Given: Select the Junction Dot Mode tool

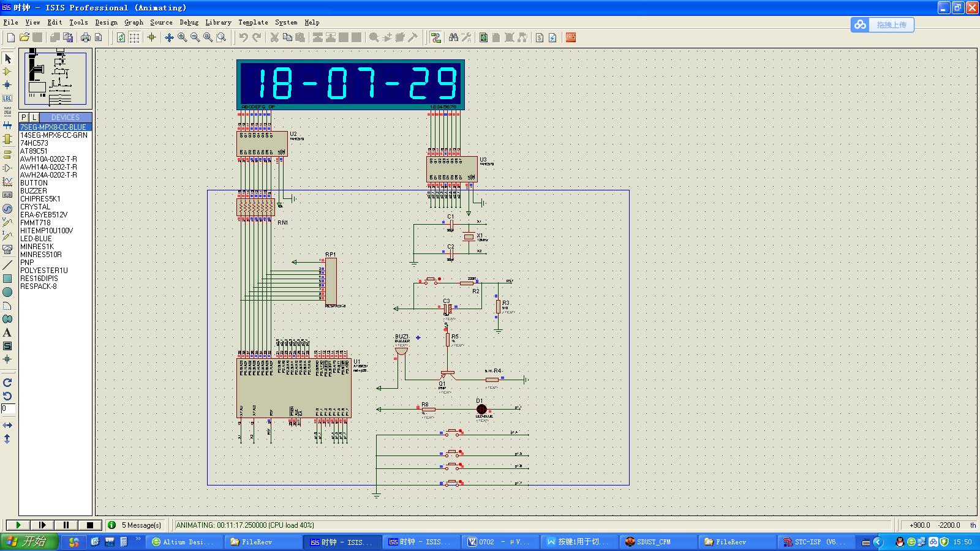Looking at the screenshot, I should click(x=7, y=85).
